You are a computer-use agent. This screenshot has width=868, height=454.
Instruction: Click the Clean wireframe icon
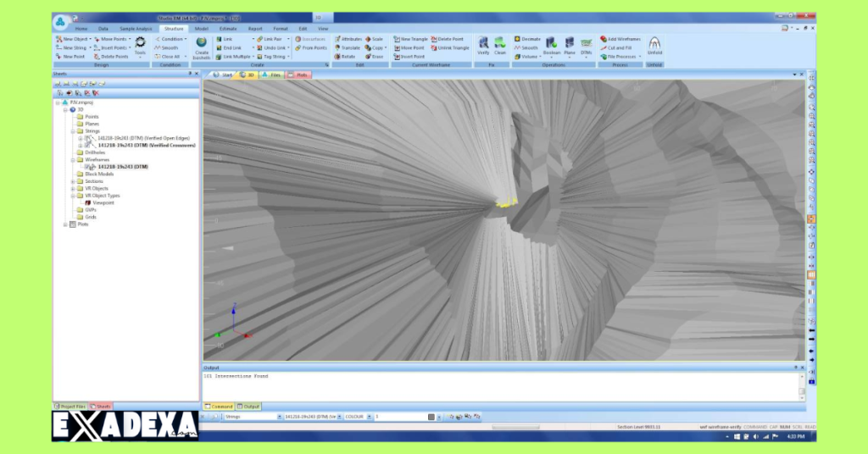tap(500, 44)
